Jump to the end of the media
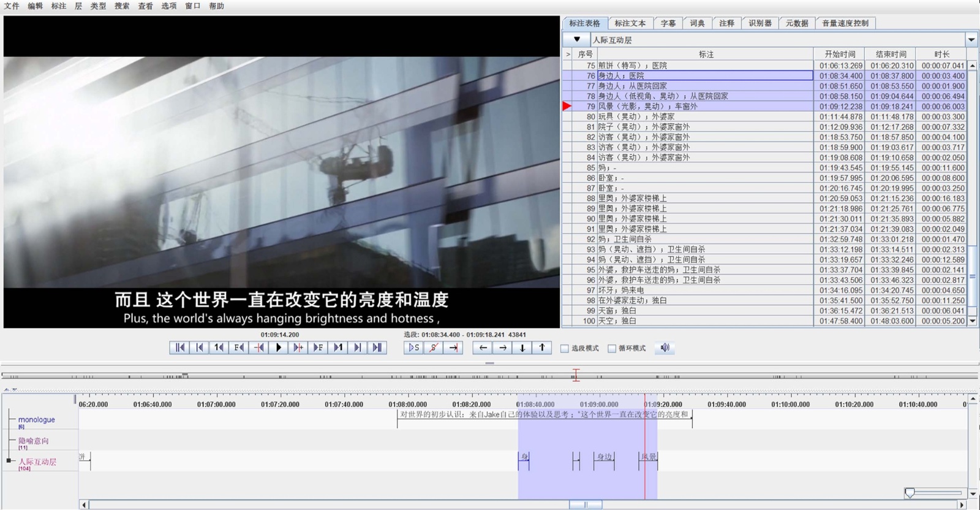The height and width of the screenshot is (510, 980). [377, 348]
